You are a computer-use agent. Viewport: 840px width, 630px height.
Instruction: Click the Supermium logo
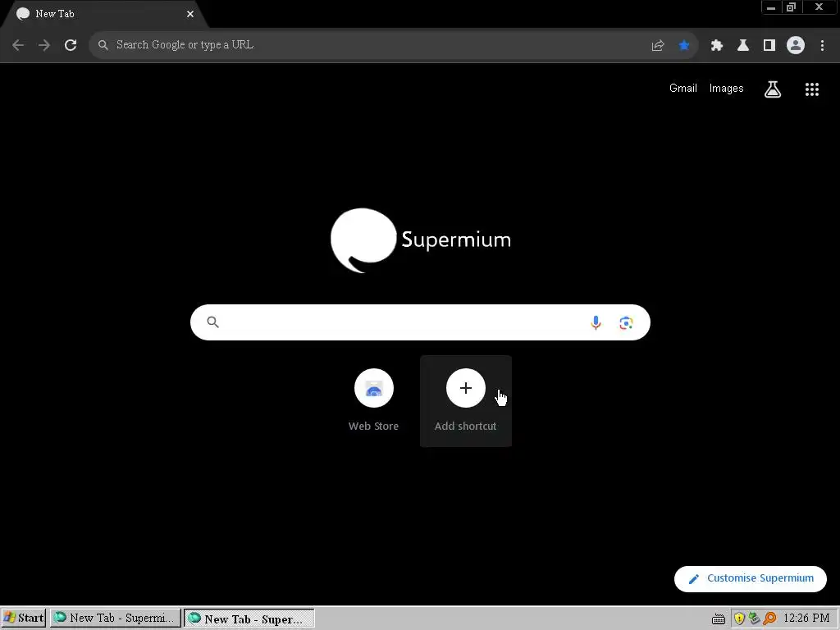click(x=421, y=240)
